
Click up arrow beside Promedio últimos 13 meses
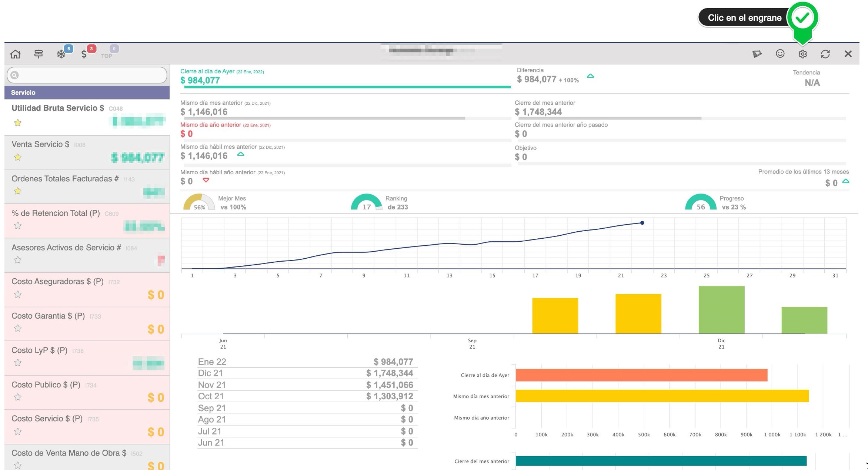click(846, 181)
